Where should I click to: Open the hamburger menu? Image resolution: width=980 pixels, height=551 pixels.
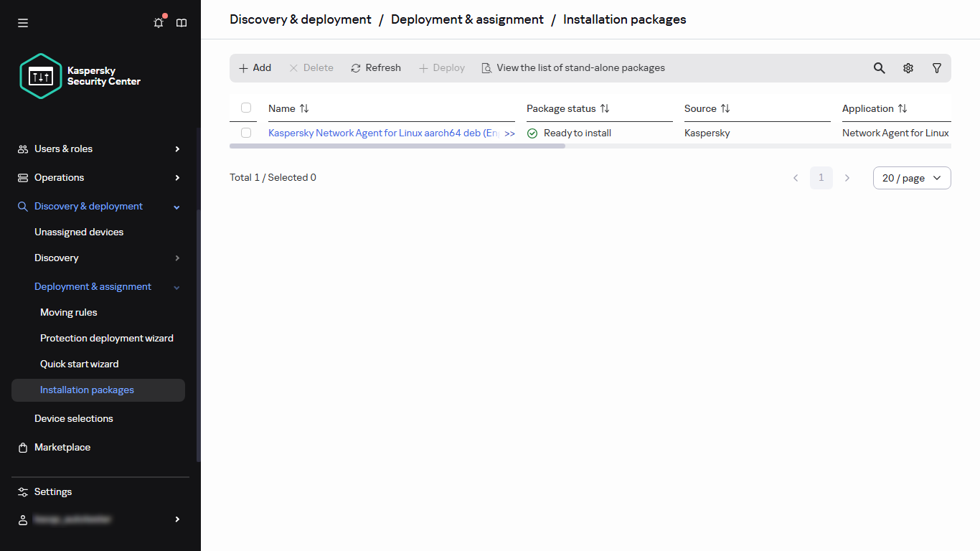(22, 22)
